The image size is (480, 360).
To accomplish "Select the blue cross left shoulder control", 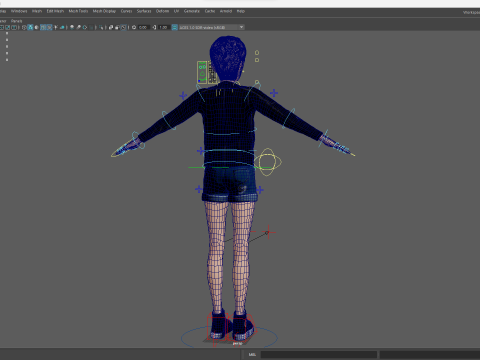I will (183, 96).
